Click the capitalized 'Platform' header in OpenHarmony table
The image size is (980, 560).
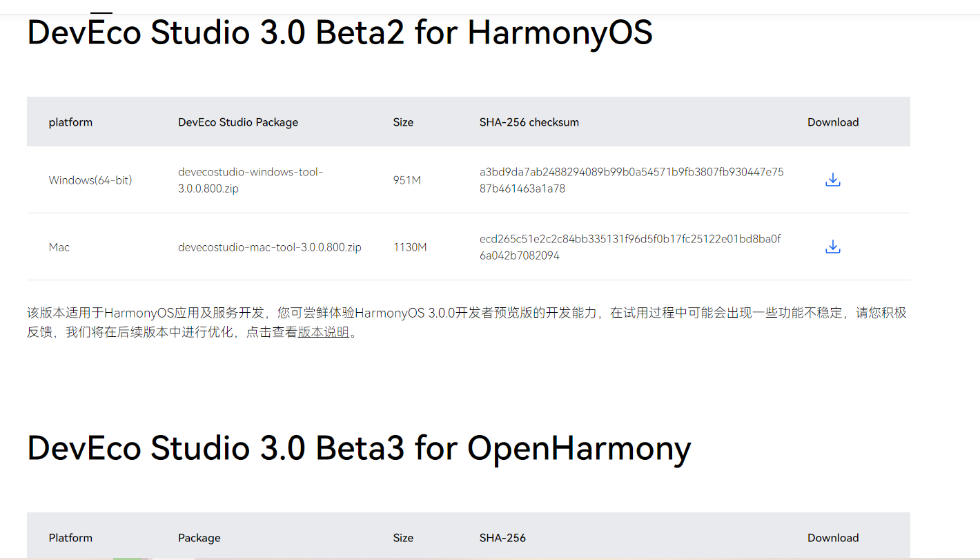click(x=70, y=538)
